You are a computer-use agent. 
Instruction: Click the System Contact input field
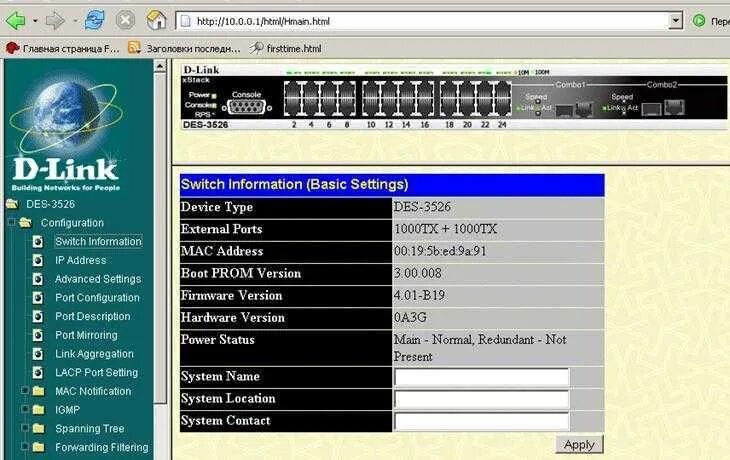(481, 421)
